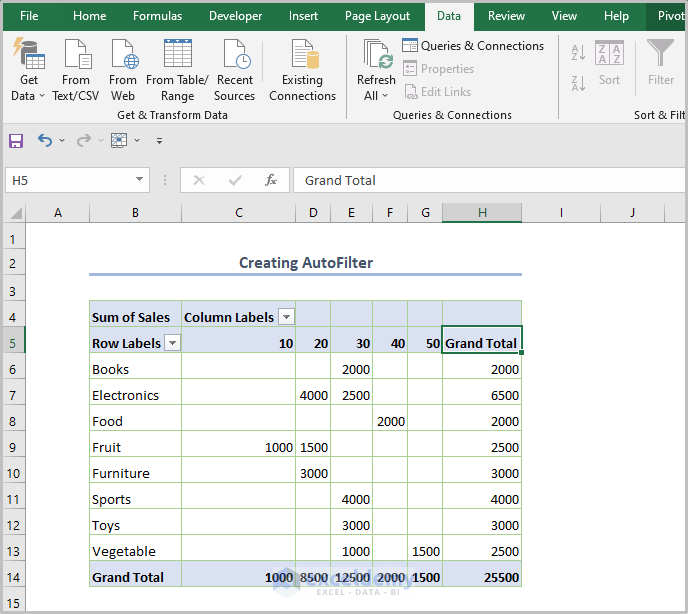
Task: Select From Table/Range in the ribbon
Action: pos(177,70)
